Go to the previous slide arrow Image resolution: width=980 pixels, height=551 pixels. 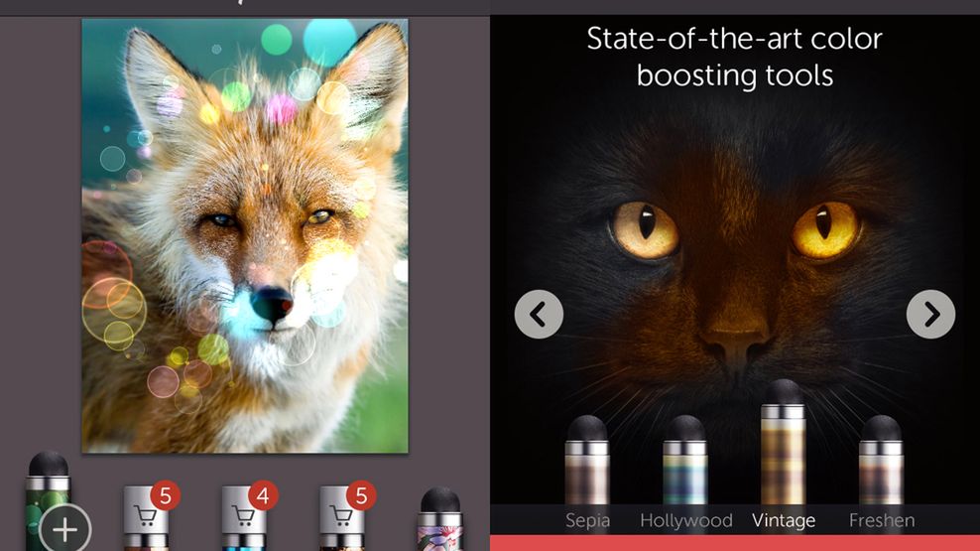[x=539, y=315]
